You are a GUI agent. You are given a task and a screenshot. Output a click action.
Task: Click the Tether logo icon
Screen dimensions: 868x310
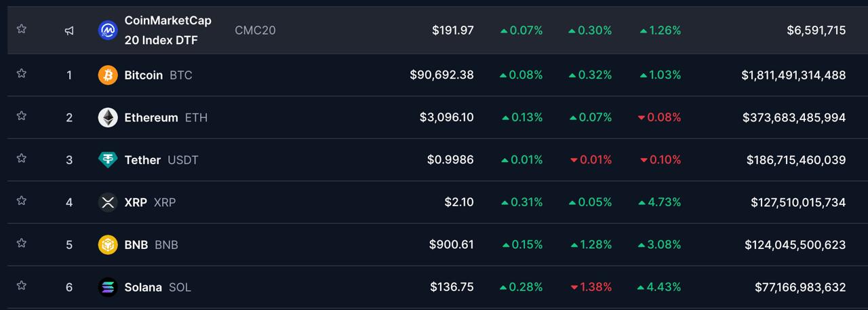tap(108, 160)
